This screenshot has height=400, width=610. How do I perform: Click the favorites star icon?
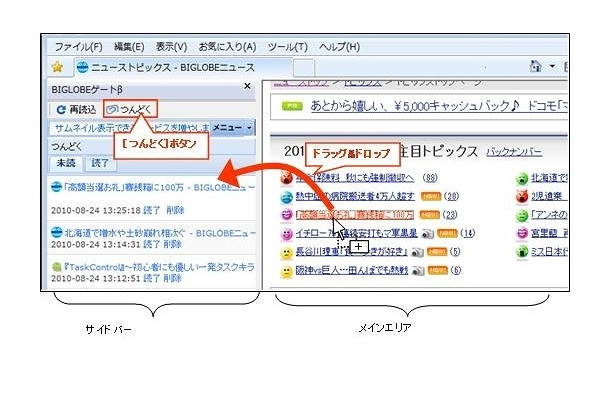tap(57, 67)
